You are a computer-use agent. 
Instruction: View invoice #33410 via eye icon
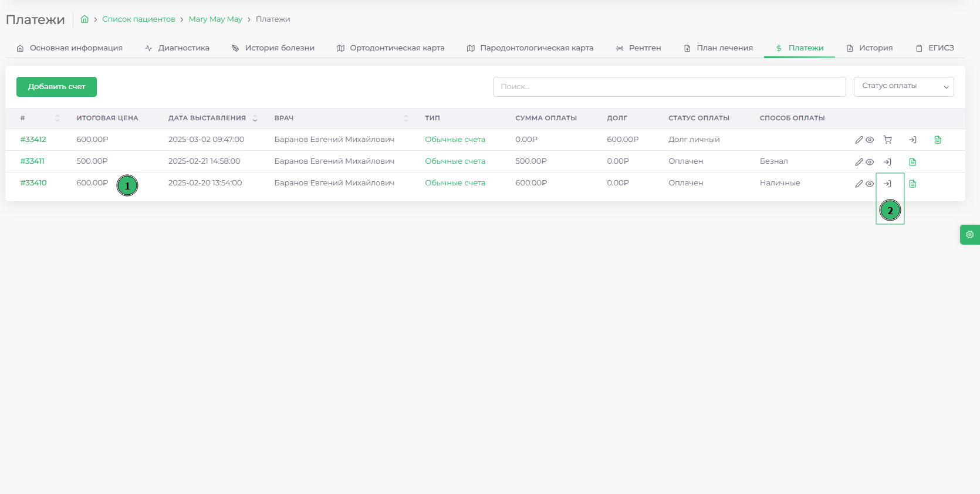point(870,184)
